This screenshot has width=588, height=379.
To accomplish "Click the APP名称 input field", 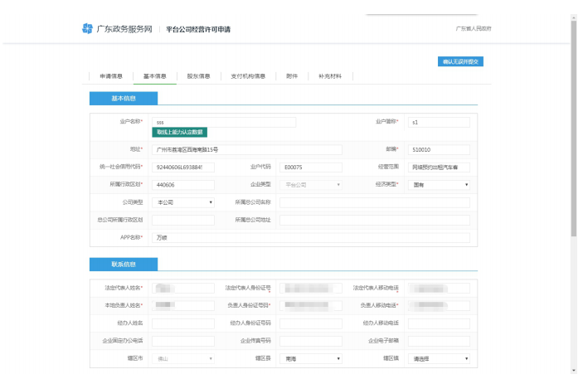I will 311,237.
